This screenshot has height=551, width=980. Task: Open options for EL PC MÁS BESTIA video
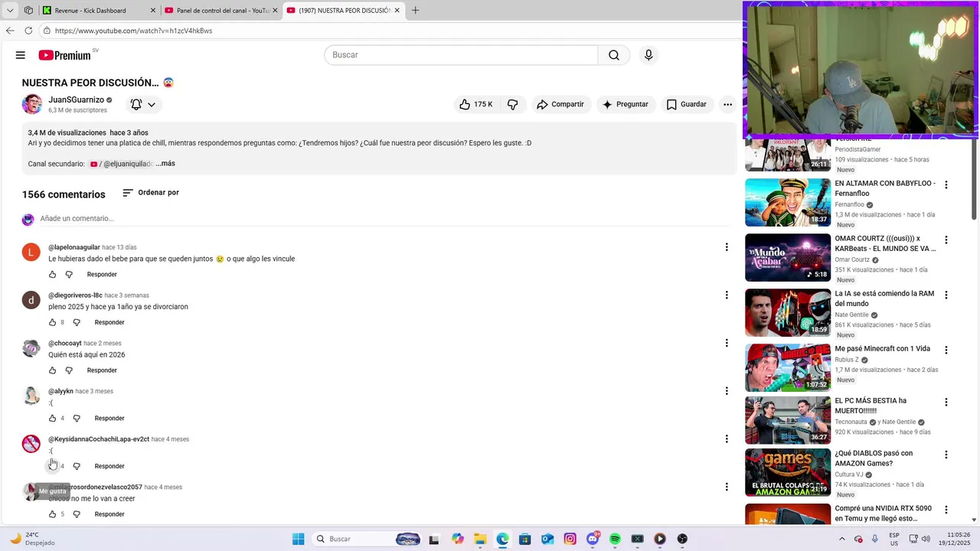(x=946, y=402)
